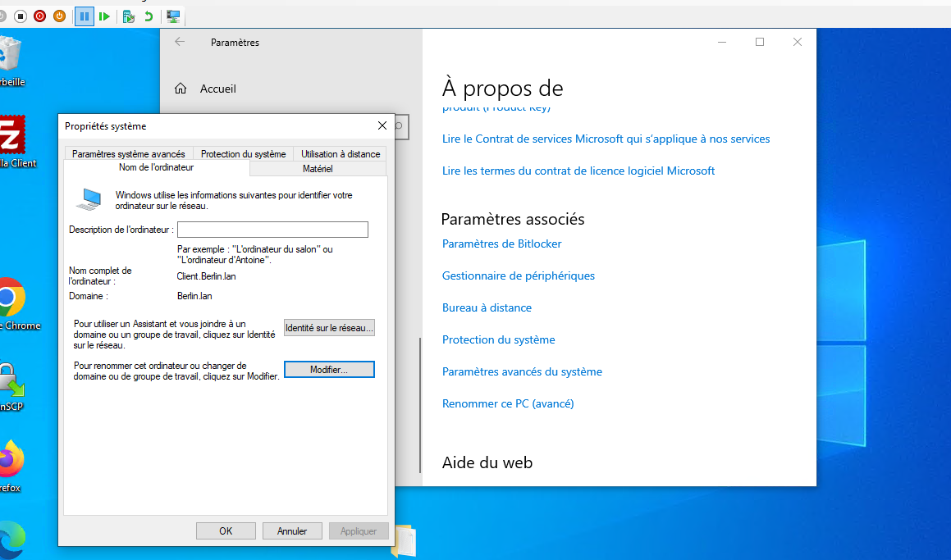Switch to the Matériel tab
This screenshot has height=560, width=951.
(317, 168)
